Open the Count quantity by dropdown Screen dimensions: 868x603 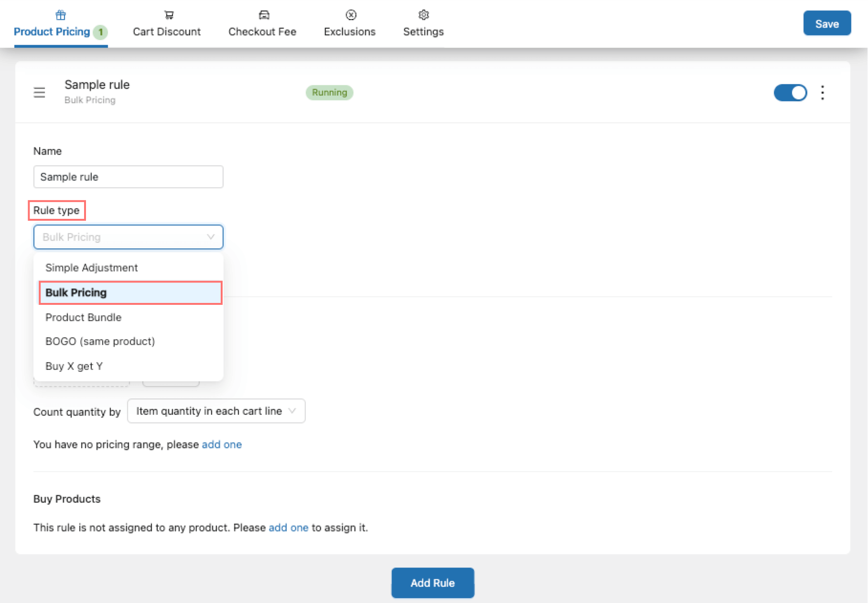point(216,411)
